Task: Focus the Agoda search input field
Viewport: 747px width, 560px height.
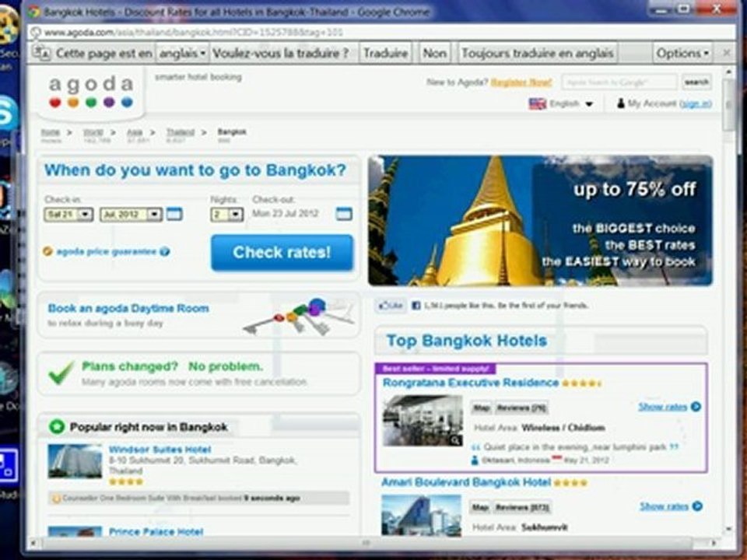Action: [619, 82]
